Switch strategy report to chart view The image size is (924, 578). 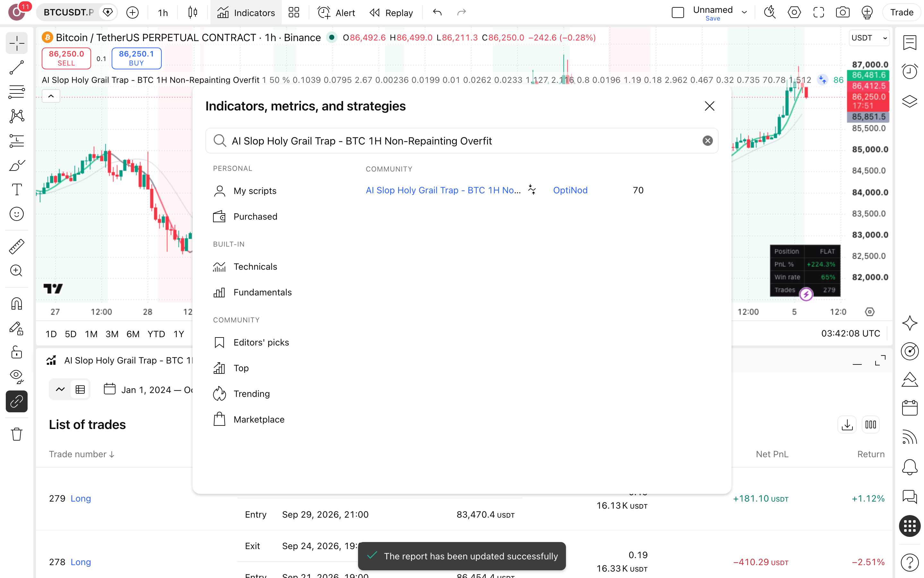(x=60, y=389)
